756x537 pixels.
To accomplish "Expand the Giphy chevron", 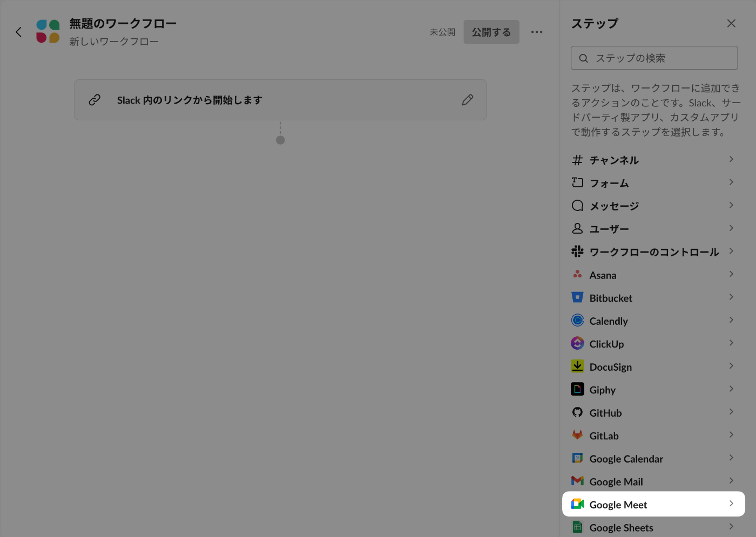I will point(731,389).
